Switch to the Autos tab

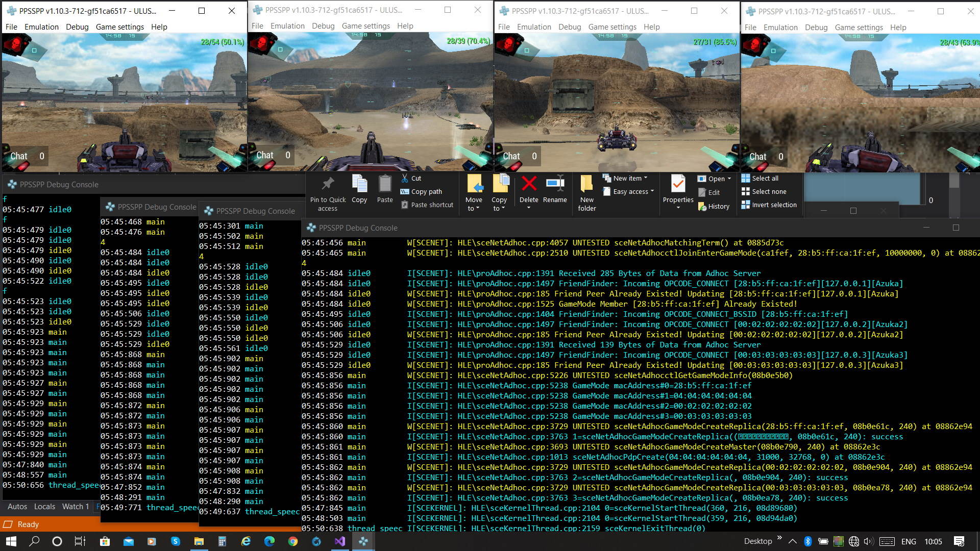pos(17,506)
